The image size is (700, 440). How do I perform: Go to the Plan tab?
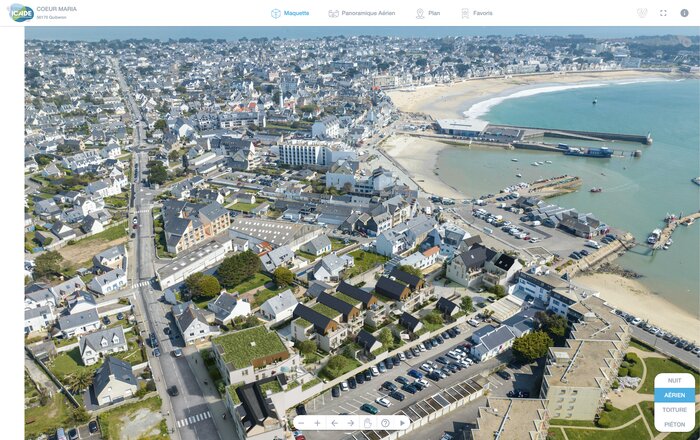pos(426,13)
